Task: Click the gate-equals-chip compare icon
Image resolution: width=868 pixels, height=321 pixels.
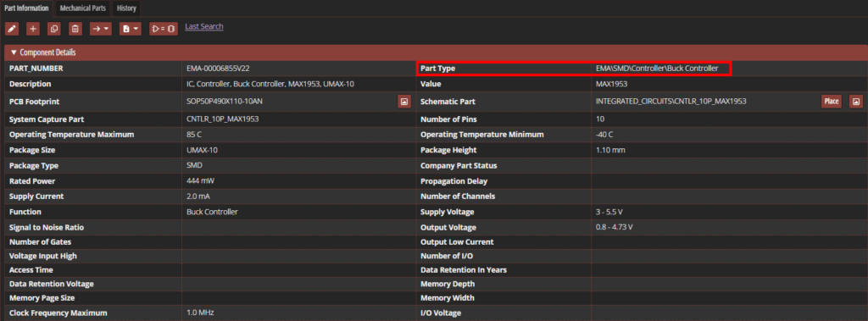Action: 164,29
